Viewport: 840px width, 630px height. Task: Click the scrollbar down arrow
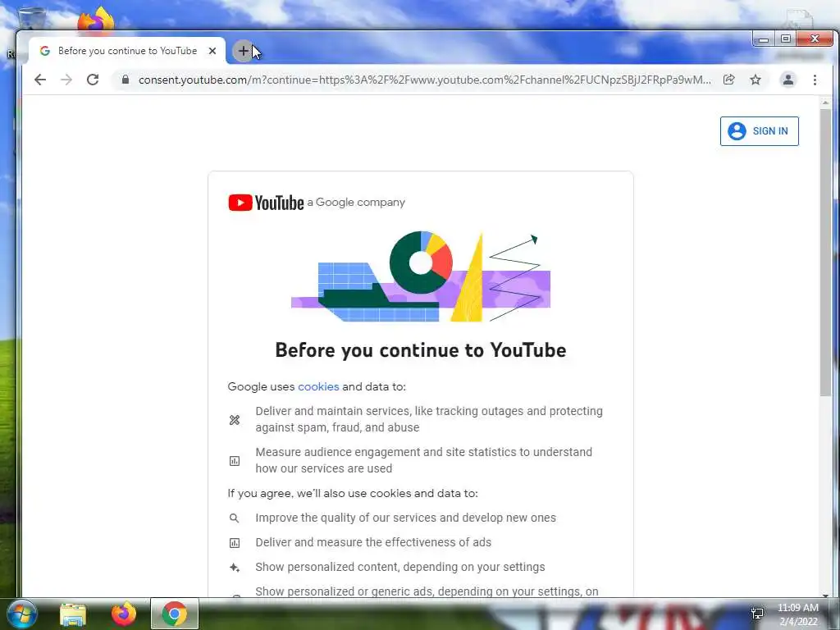(825, 595)
